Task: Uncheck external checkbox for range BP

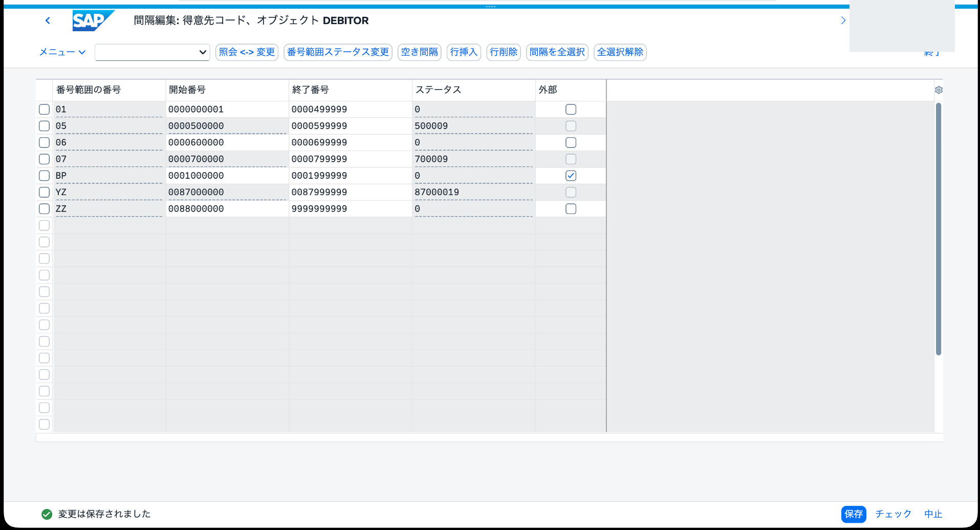Action: coord(571,176)
